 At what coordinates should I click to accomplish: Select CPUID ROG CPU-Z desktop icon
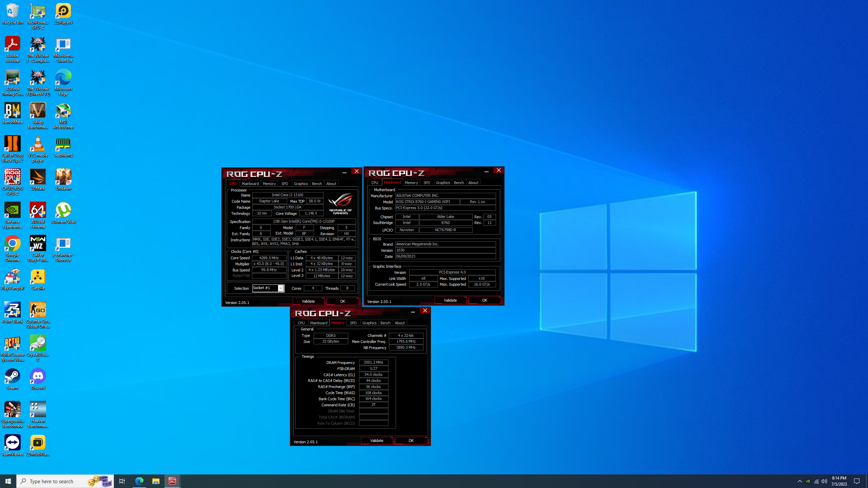pos(13,182)
